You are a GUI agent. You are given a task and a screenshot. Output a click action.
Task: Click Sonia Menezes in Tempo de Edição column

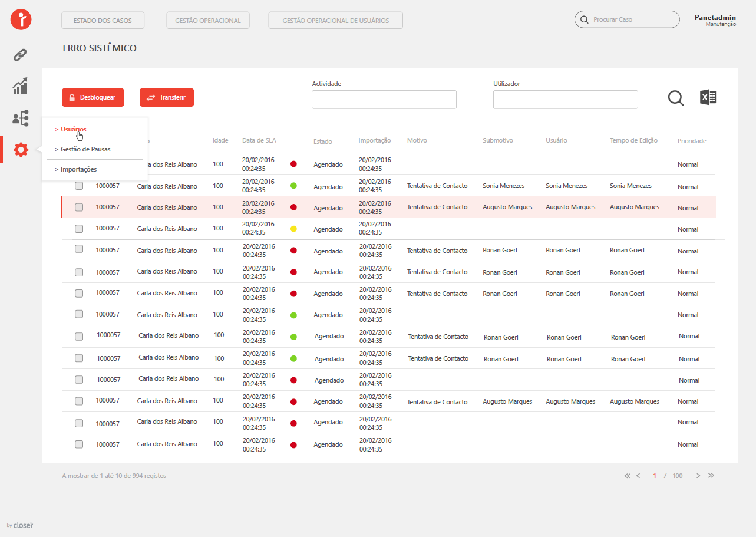coord(630,186)
